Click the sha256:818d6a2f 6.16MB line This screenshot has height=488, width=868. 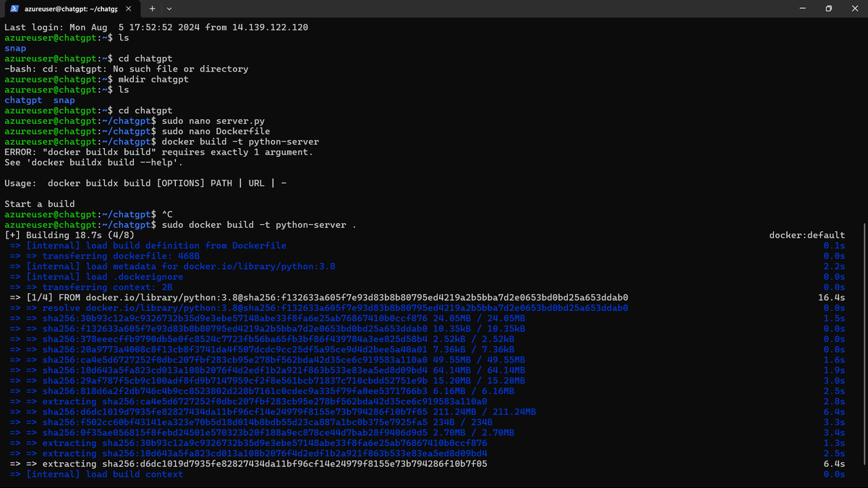(262, 391)
